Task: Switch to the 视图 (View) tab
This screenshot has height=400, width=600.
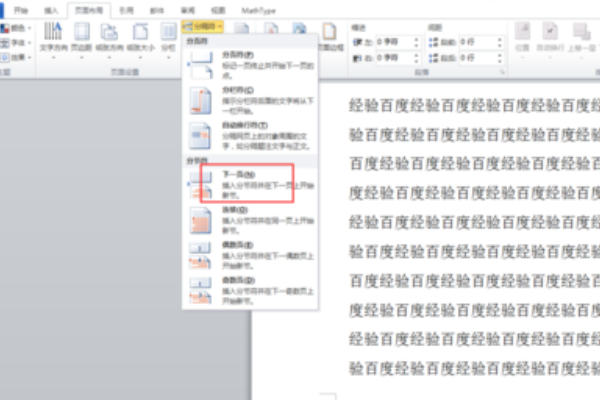Action: point(218,10)
